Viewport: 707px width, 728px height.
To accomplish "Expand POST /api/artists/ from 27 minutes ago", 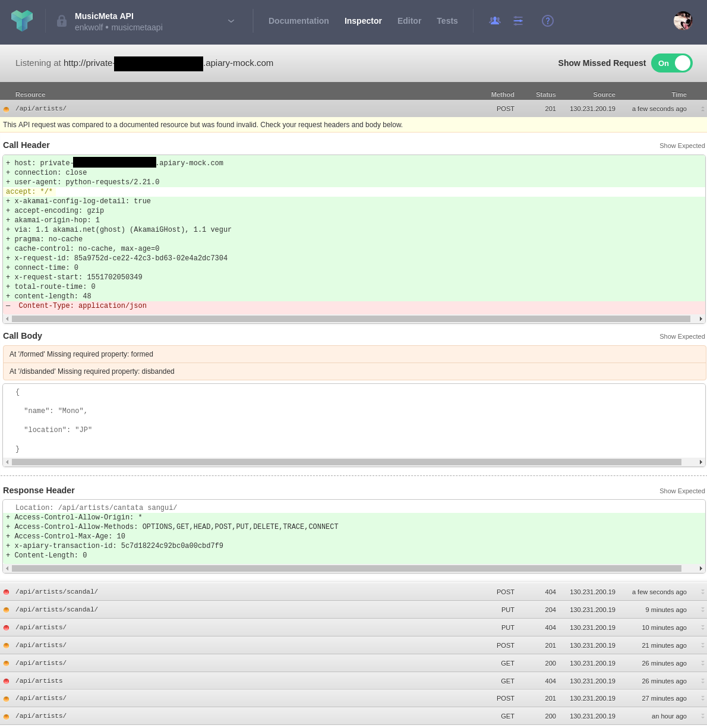I will click(353, 698).
